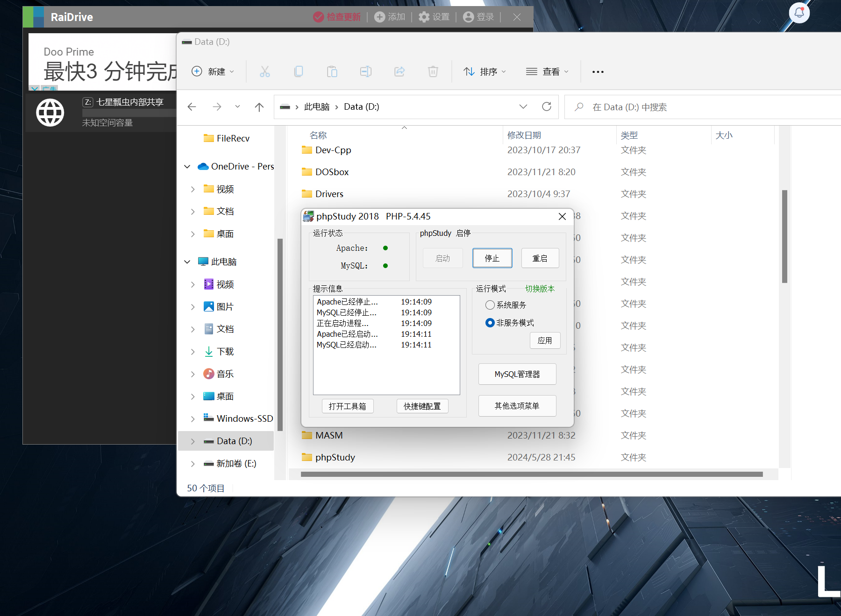841x616 pixels.
Task: Click the Windows-SSD drive icon
Action: [x=209, y=418]
